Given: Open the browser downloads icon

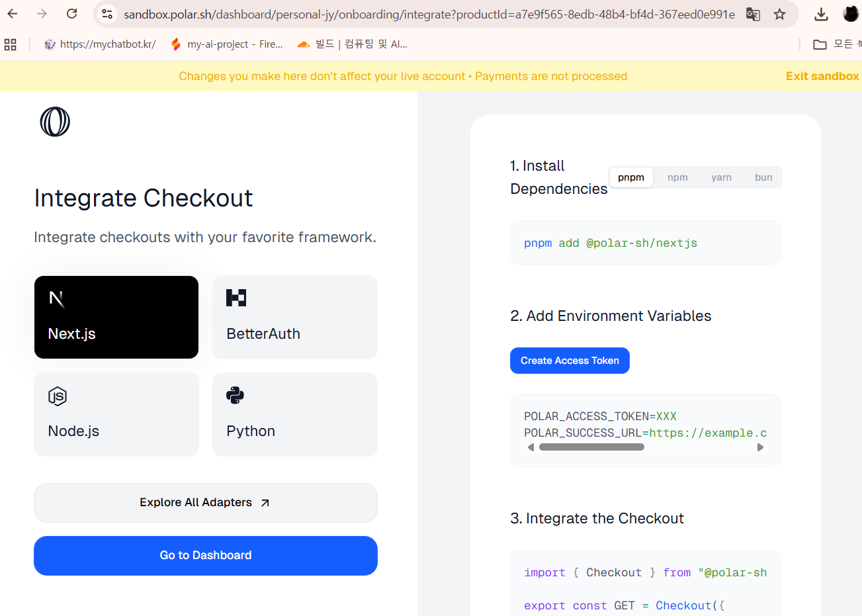Looking at the screenshot, I should click(x=821, y=14).
